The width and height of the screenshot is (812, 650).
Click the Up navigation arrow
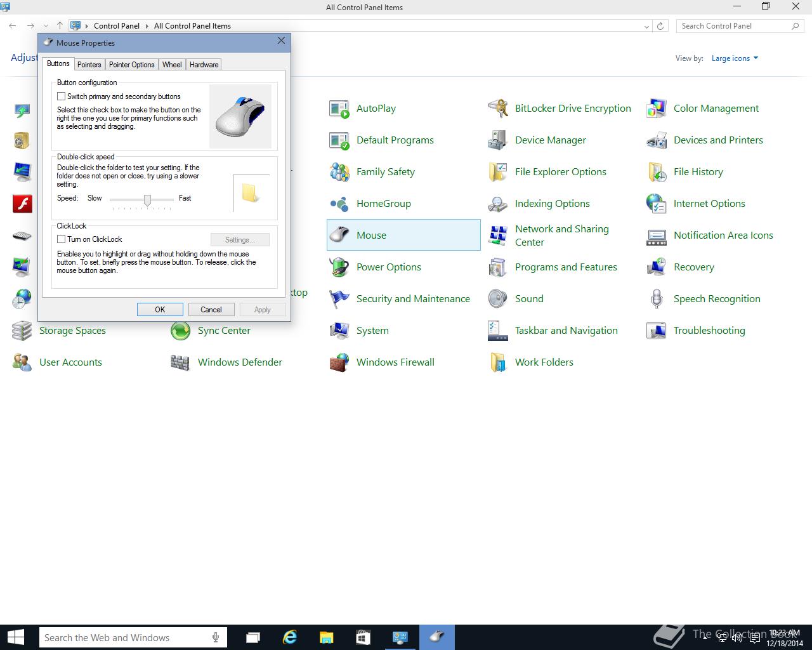[x=60, y=26]
